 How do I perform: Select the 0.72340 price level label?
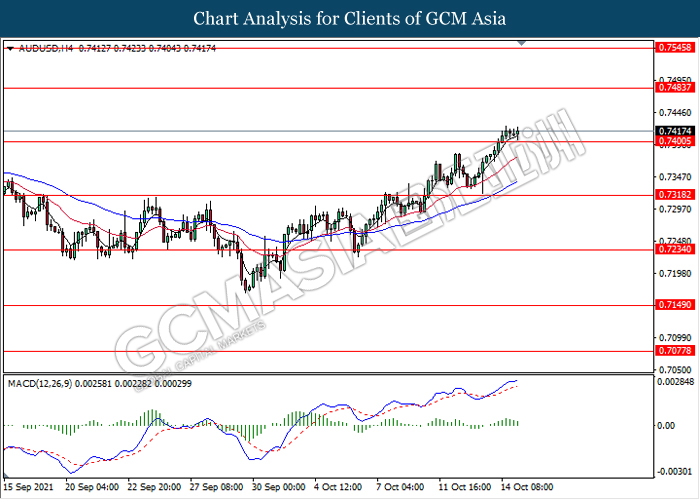(675, 249)
